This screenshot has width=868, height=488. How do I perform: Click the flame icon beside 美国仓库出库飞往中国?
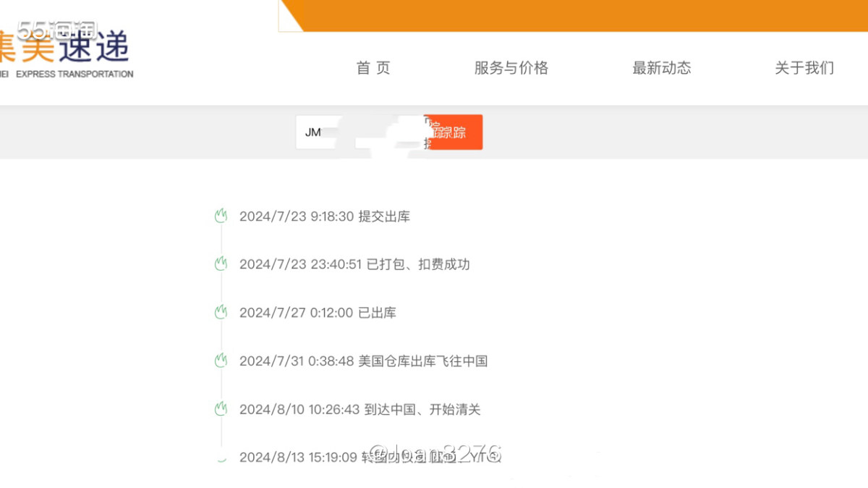click(x=221, y=361)
